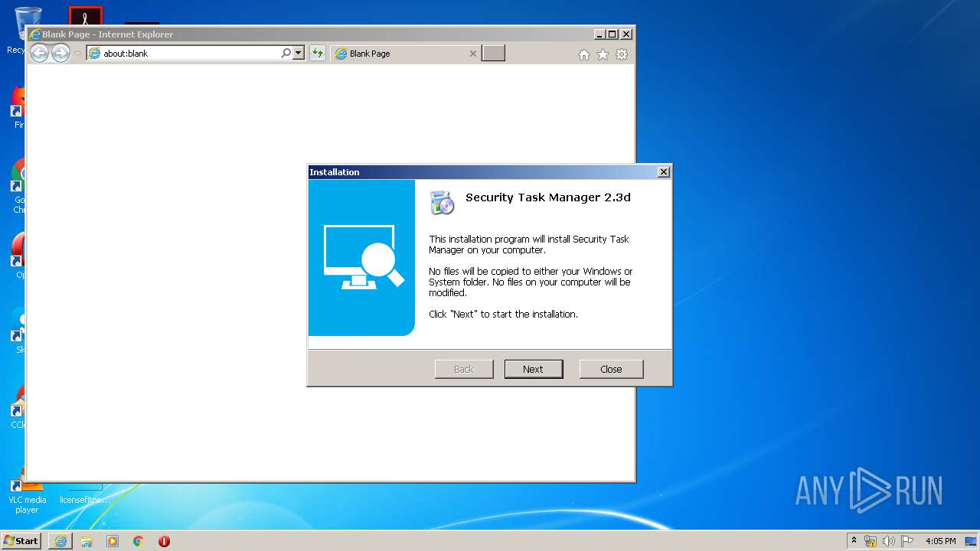Close the Installation dialog with its X button
This screenshot has width=980, height=551.
pos(664,172)
